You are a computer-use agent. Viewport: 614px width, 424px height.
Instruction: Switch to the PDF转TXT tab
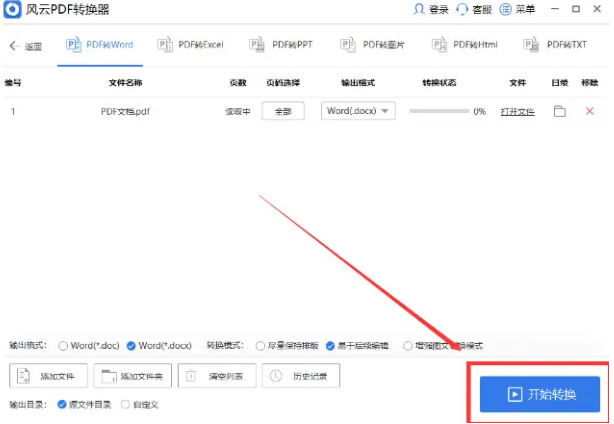pyautogui.click(x=555, y=45)
